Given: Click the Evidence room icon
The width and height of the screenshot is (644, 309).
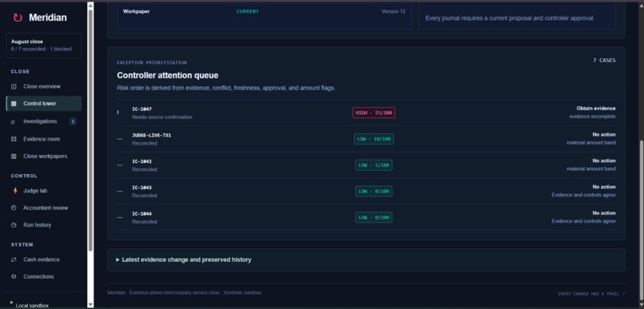Looking at the screenshot, I should [14, 139].
